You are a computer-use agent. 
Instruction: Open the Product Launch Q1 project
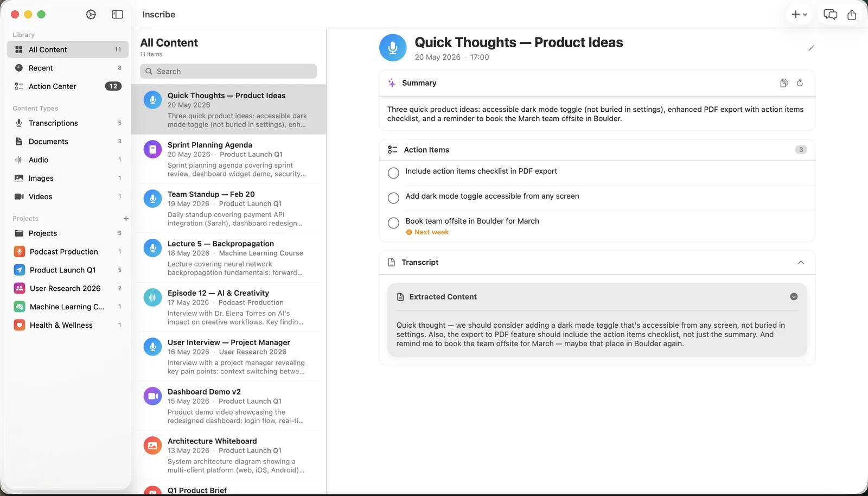tap(68, 270)
